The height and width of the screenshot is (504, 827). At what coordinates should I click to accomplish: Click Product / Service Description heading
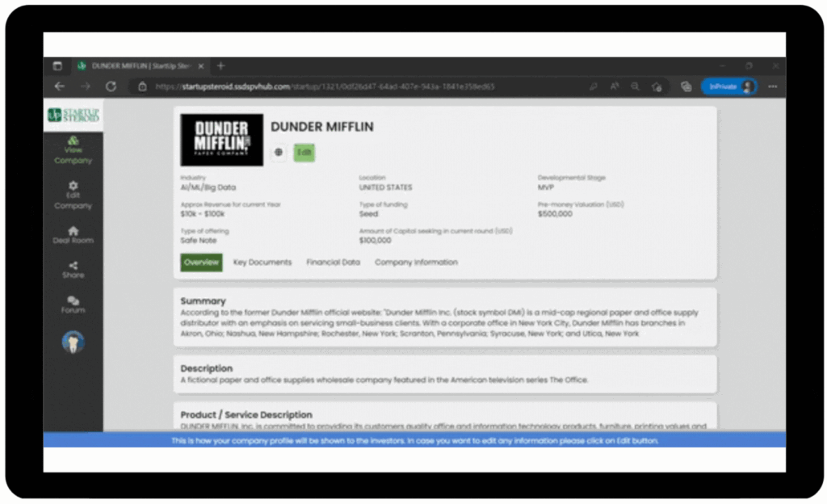click(246, 415)
